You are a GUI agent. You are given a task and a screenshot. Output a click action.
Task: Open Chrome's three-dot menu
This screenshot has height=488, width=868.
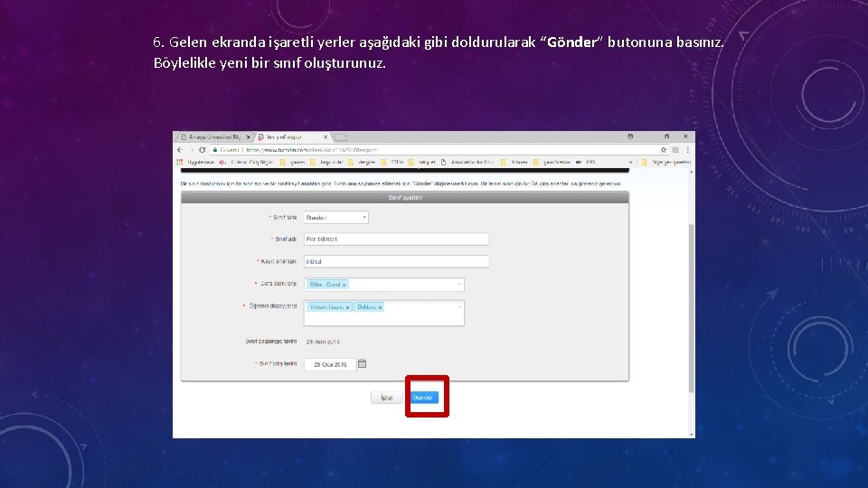click(687, 150)
